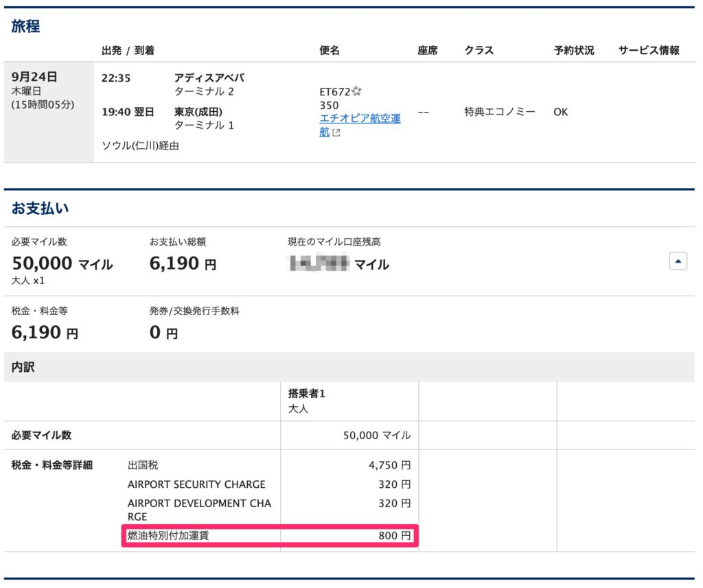Click the 予約状況 column header
The image size is (703, 588).
(574, 50)
